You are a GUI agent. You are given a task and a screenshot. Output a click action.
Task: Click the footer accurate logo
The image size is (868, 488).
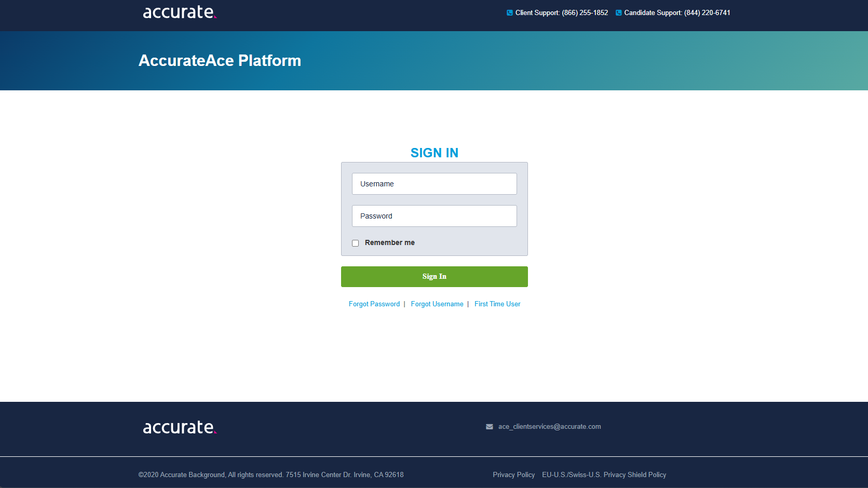coord(180,427)
